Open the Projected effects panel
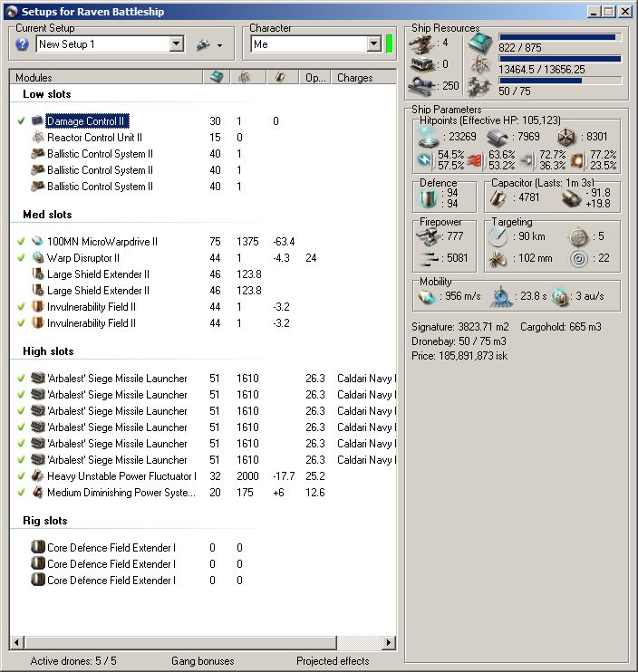 [x=333, y=661]
